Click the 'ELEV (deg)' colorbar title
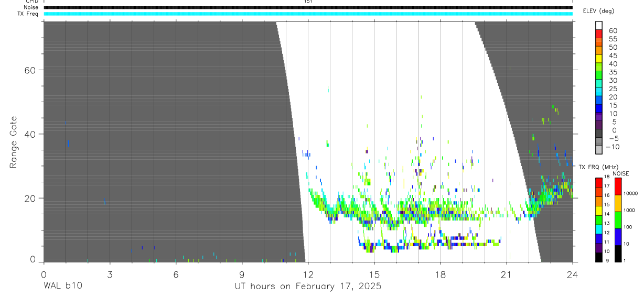The width and height of the screenshot is (644, 297). pyautogui.click(x=599, y=11)
